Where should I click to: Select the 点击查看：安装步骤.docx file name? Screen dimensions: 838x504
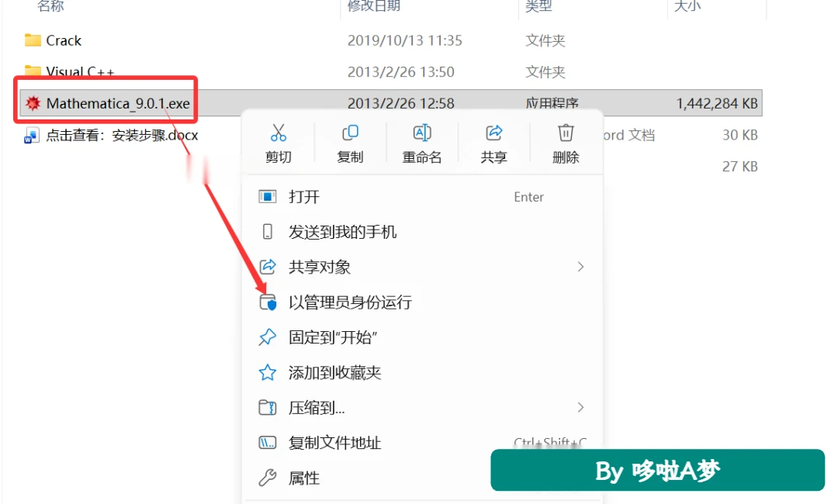point(122,135)
